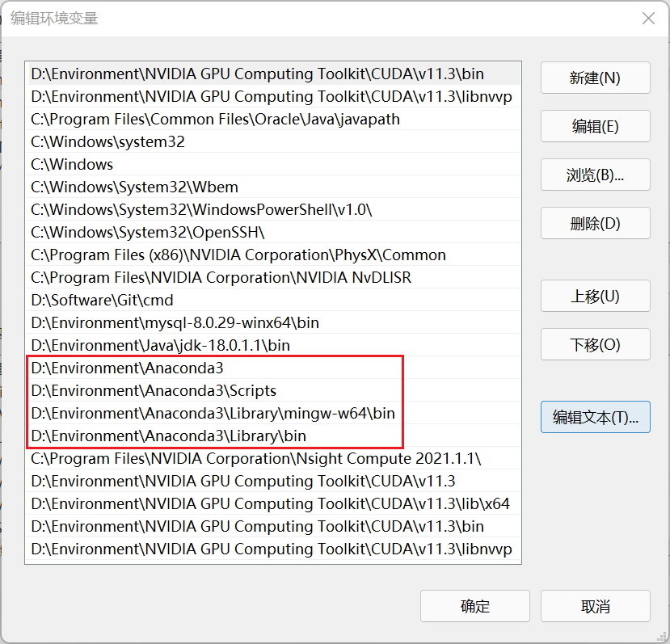Open 编辑文本(T)... text editor button
This screenshot has width=670, height=644.
tap(595, 417)
